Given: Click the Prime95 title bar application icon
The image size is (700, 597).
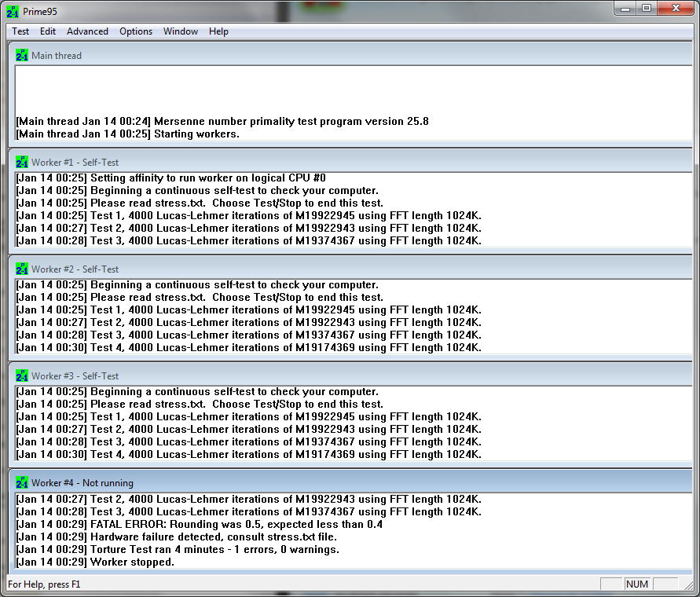Looking at the screenshot, I should [x=13, y=12].
